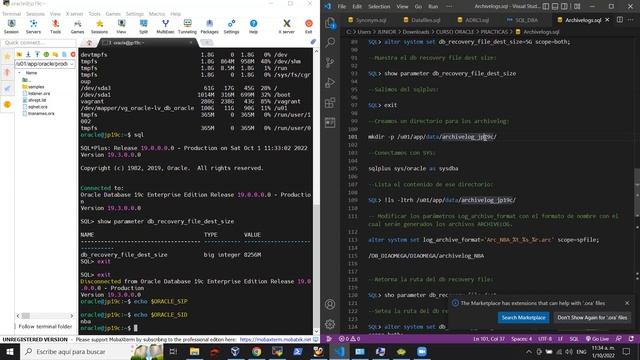Click the UTF-8 encoding in status bar
Screen dimensions: 640x360
[x=545, y=339]
